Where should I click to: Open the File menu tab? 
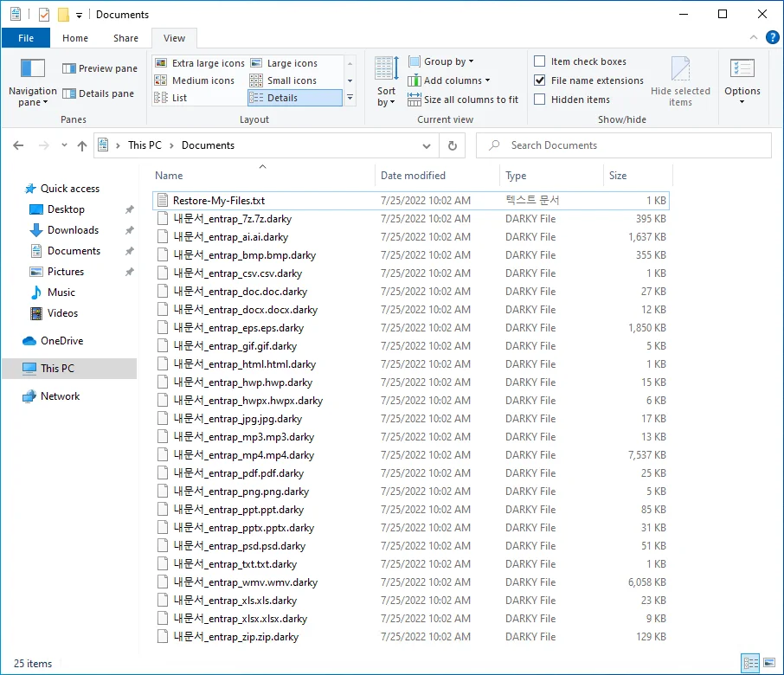(x=26, y=38)
